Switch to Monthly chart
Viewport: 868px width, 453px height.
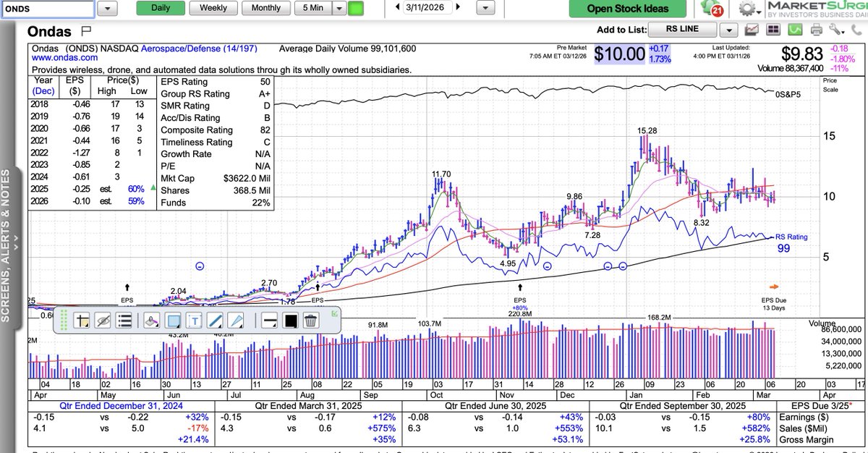tap(265, 8)
